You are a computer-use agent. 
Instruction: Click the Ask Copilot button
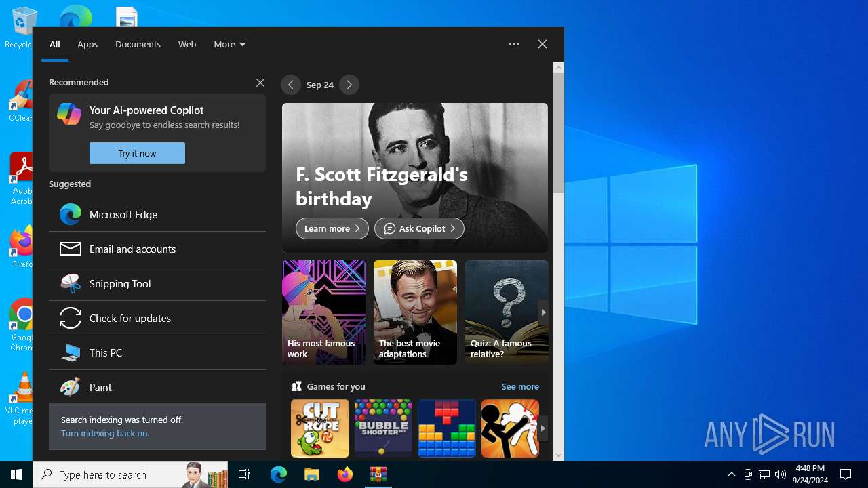tap(419, 228)
